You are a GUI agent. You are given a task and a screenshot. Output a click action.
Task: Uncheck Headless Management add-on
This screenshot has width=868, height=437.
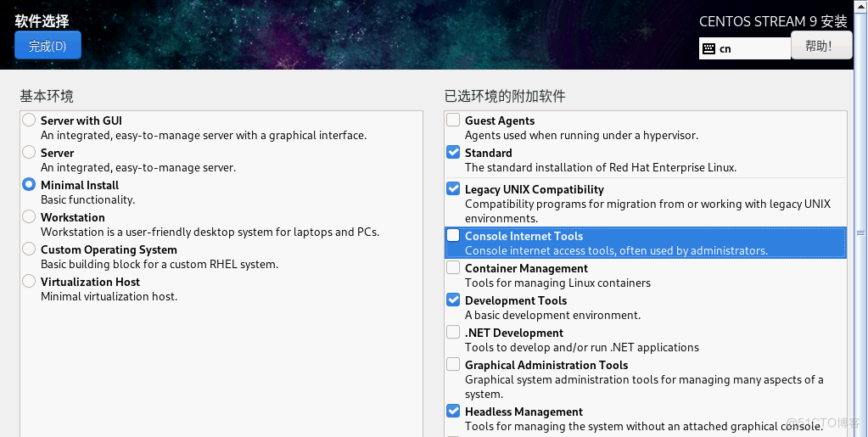click(453, 411)
